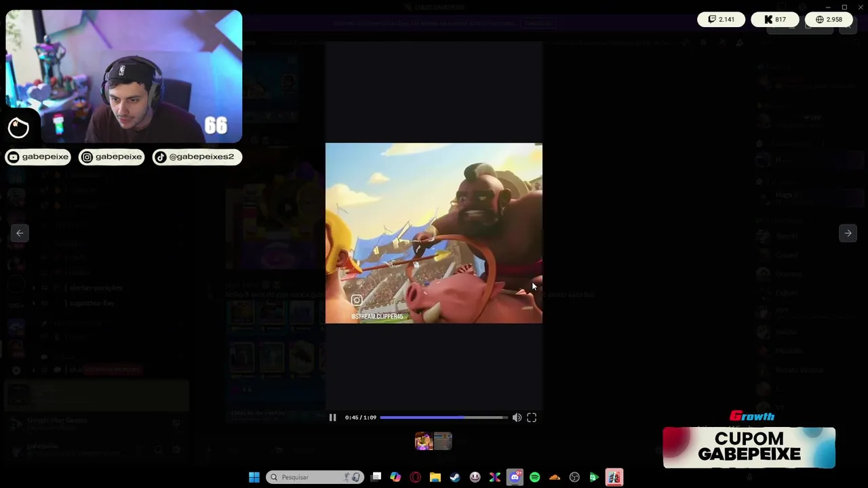The image size is (868, 488).
Task: Switch to Discord in the taskbar
Action: tap(515, 477)
